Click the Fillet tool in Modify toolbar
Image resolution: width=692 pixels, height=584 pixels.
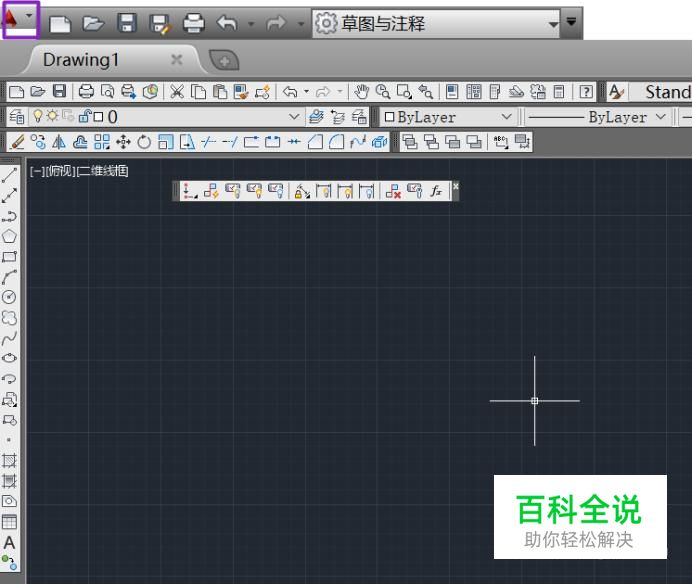click(x=336, y=142)
